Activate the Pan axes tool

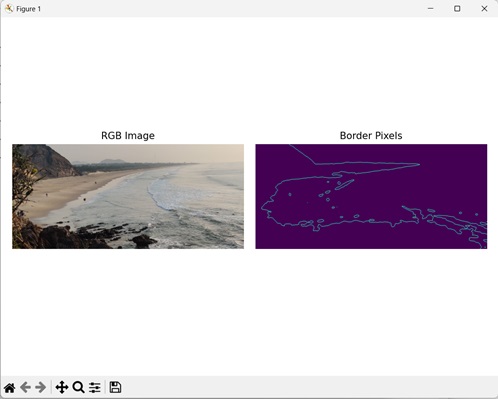(62, 387)
